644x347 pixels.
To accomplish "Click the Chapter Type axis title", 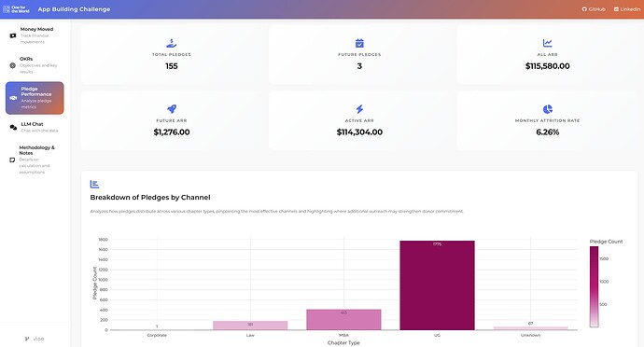I will (343, 342).
